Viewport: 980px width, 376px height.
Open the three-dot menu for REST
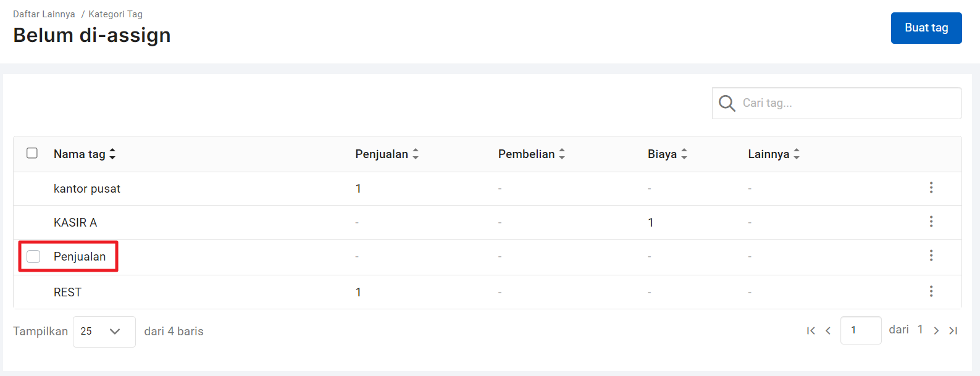pyautogui.click(x=931, y=291)
